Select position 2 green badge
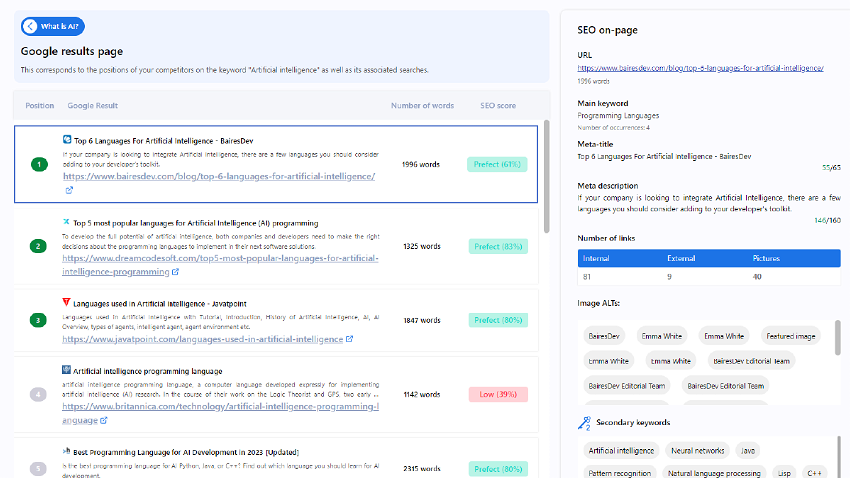 click(x=38, y=246)
